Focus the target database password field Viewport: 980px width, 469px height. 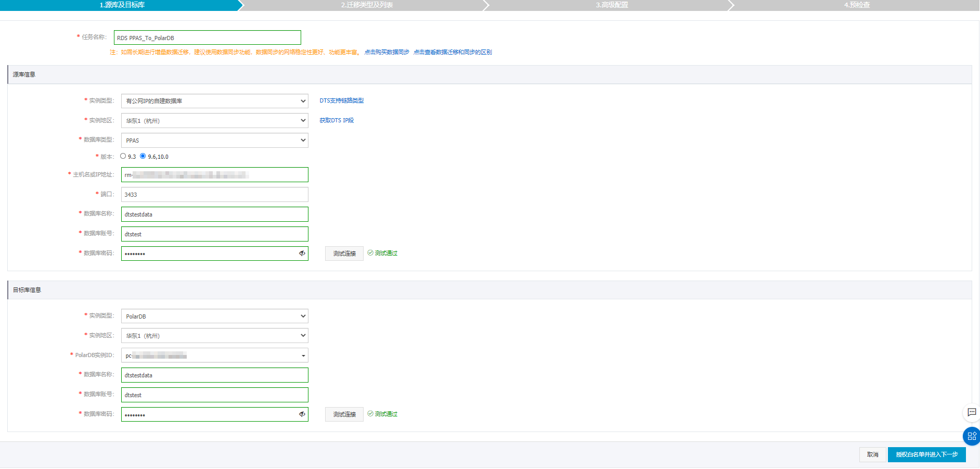(x=215, y=414)
